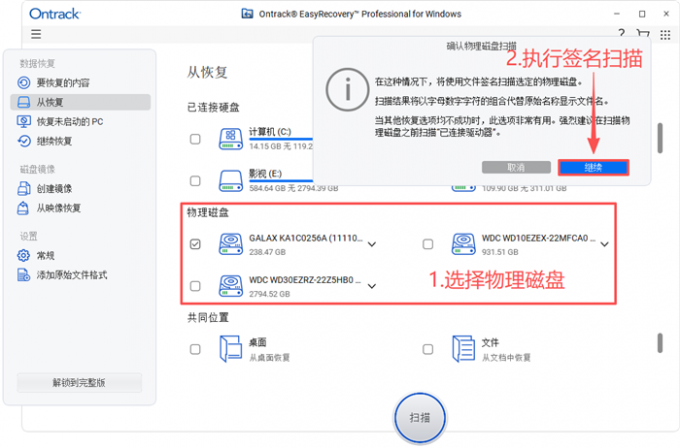Expand the WDC WD10EZEX disk chevron
Screen dimensions: 680x448
pos(605,244)
